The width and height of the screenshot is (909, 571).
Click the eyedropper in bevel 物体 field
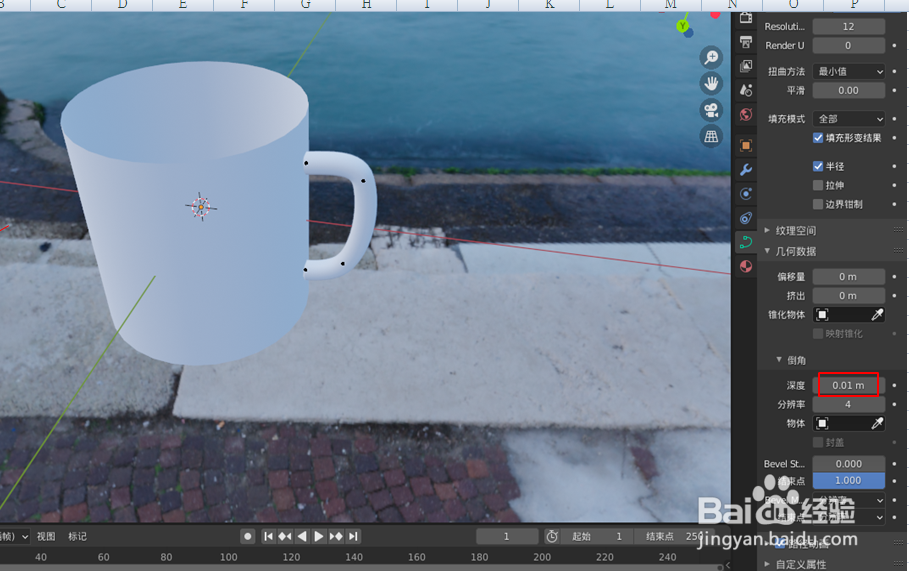tap(877, 423)
